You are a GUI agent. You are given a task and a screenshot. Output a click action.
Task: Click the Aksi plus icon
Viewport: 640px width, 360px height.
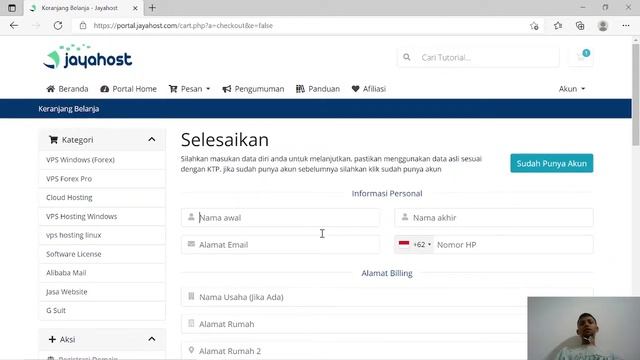coord(52,339)
